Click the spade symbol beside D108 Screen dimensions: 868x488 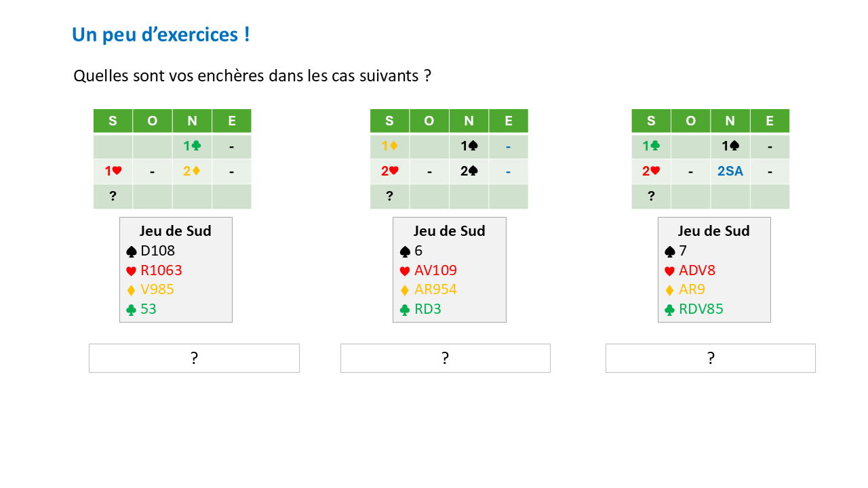tap(132, 251)
